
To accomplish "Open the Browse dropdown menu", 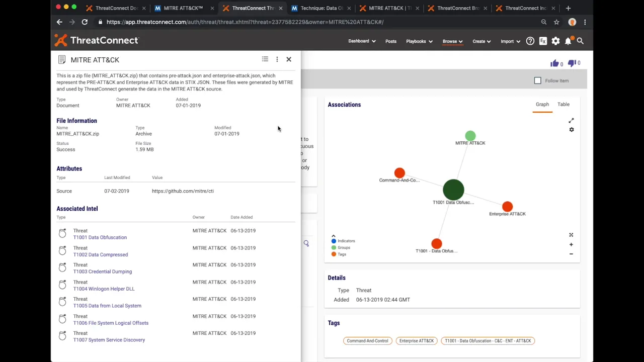I will pos(452,41).
